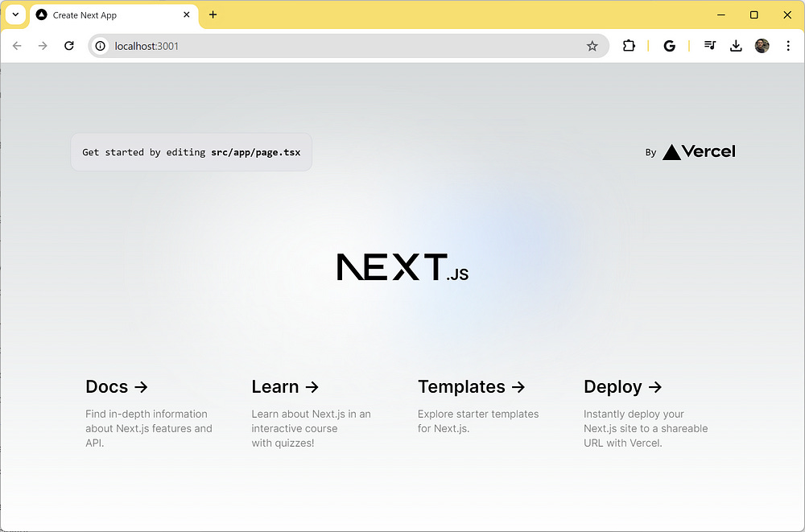Click inside the address bar
This screenshot has height=532, width=805.
point(242,46)
